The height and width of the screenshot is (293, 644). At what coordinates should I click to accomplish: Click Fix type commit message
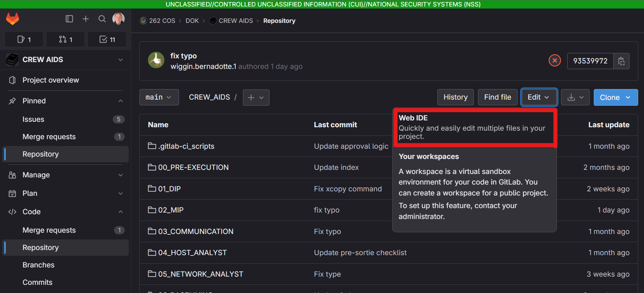pos(327,274)
